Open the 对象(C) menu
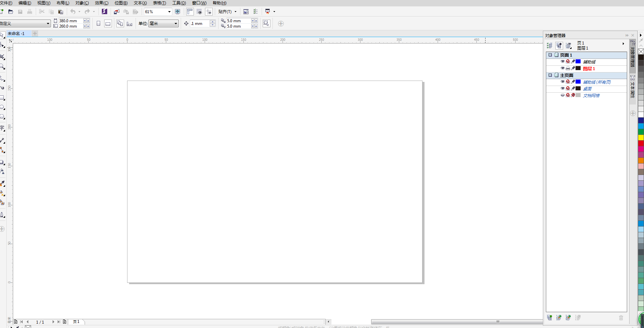This screenshot has width=644, height=328. point(82,3)
